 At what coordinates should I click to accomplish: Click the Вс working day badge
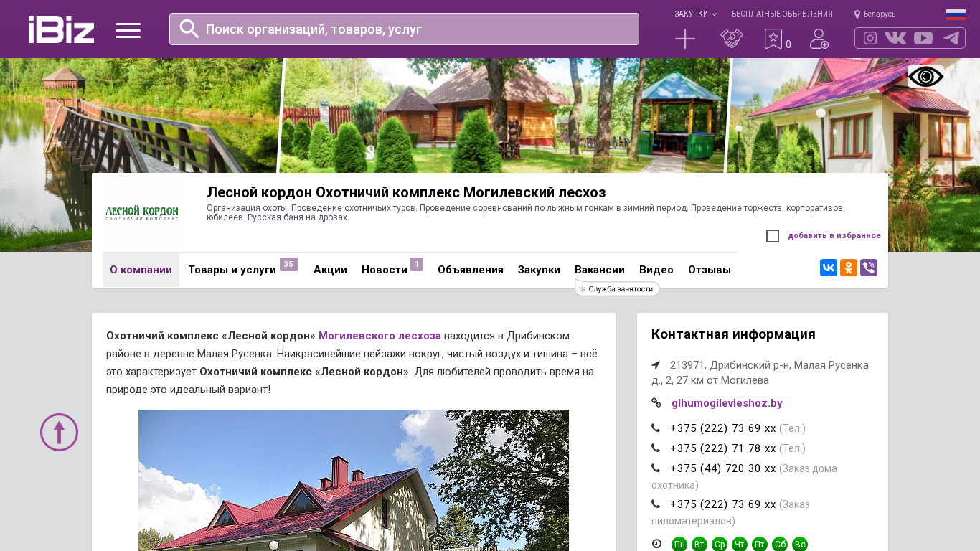(x=800, y=545)
